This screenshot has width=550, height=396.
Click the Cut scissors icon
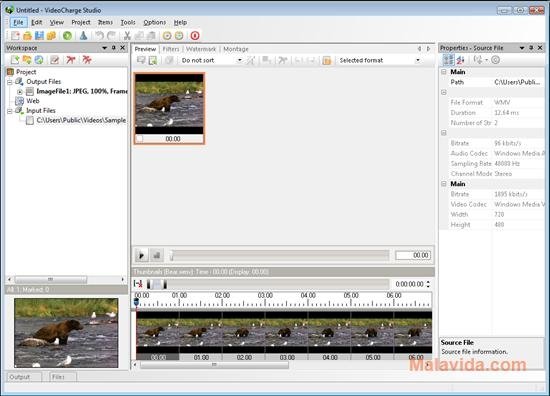click(x=127, y=35)
